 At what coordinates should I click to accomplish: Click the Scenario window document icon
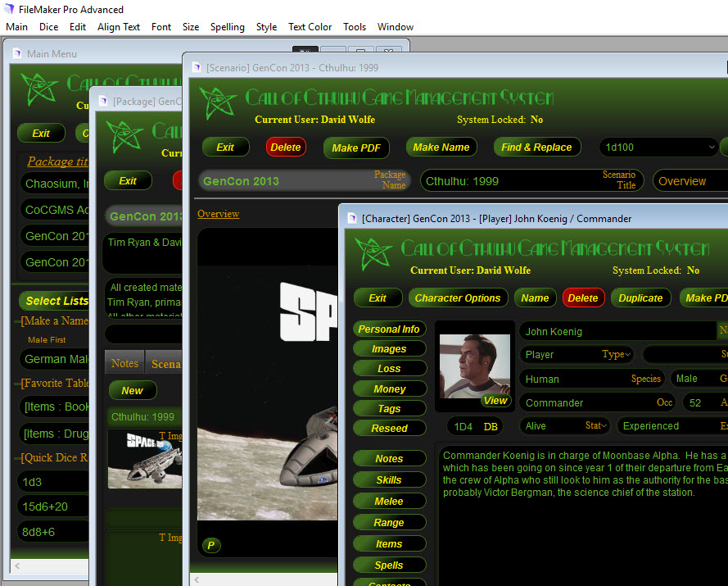point(197,67)
